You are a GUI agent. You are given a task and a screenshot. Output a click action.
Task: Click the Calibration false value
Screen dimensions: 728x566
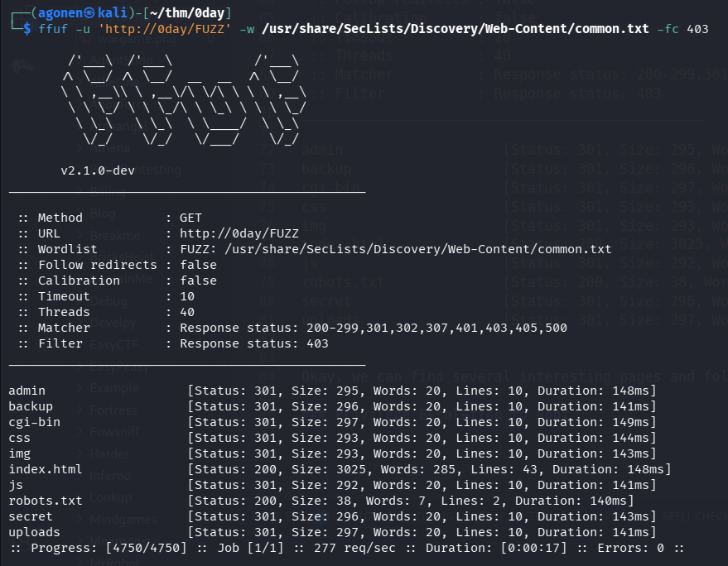coord(198,281)
